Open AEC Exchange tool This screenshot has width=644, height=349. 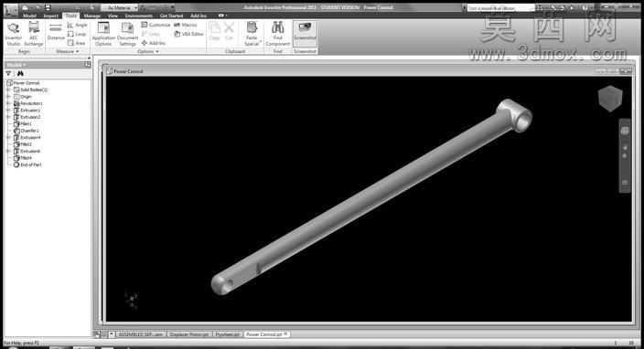point(34,34)
